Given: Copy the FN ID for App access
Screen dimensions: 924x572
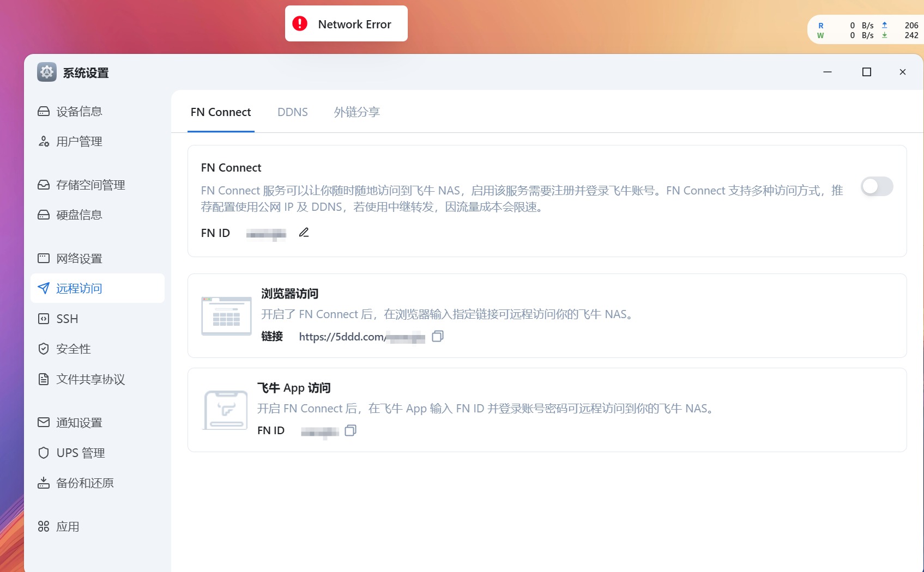Looking at the screenshot, I should tap(351, 430).
